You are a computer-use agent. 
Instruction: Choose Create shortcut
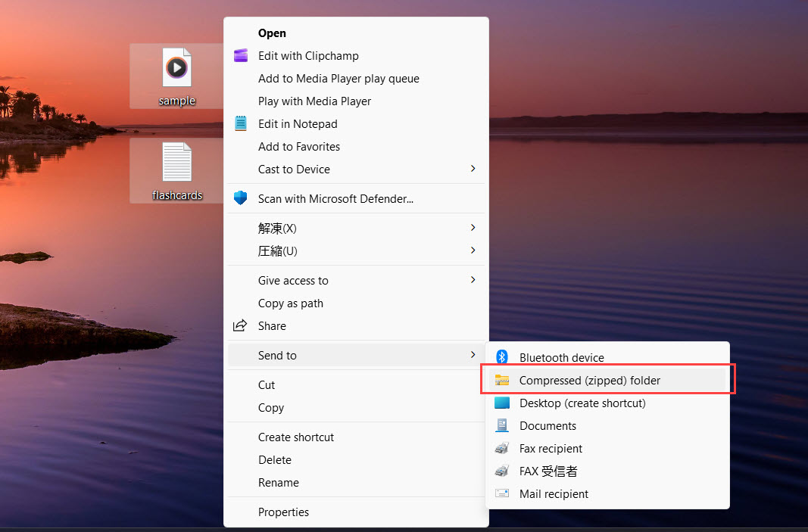295,437
